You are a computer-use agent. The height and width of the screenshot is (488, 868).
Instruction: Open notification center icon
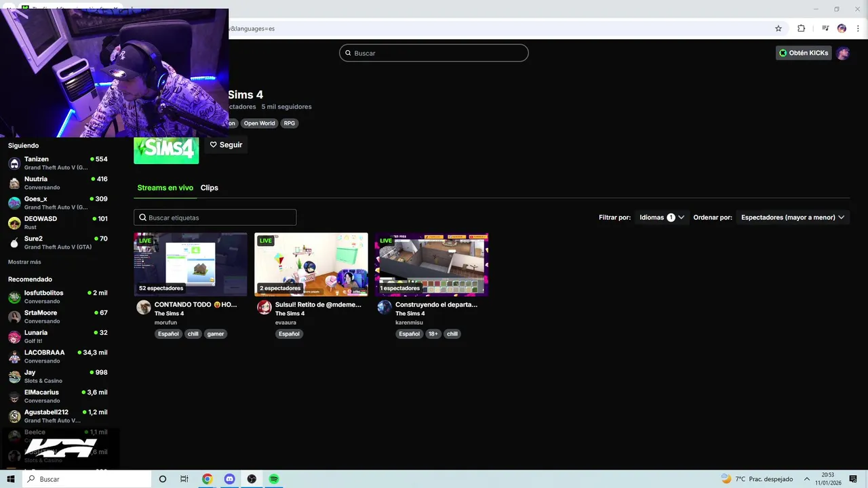(x=853, y=479)
